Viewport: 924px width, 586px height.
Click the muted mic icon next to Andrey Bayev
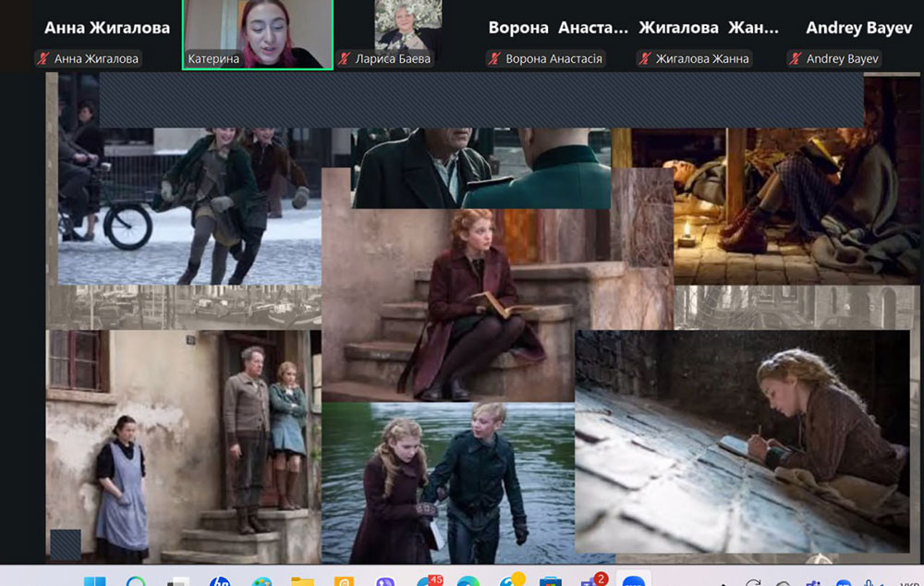pos(795,59)
